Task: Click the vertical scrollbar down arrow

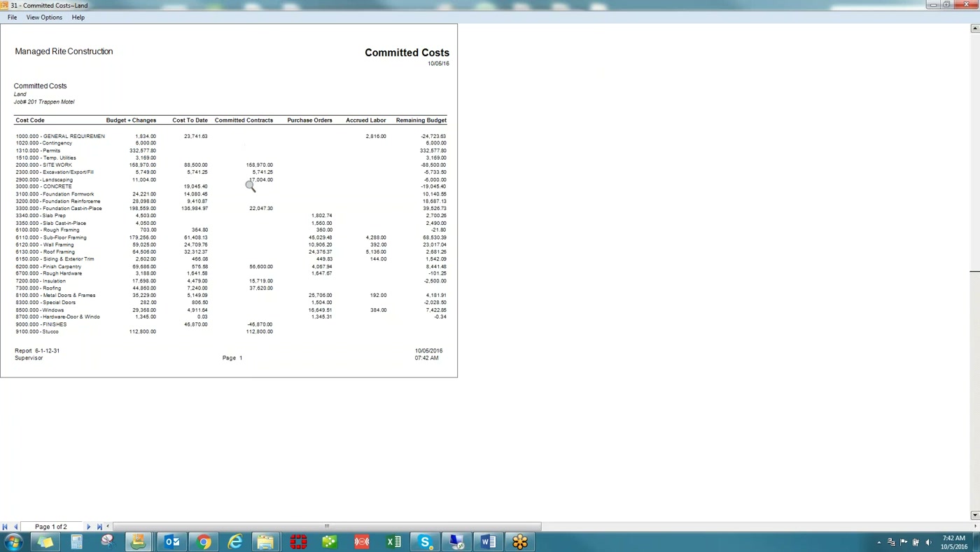Action: pos(975,515)
